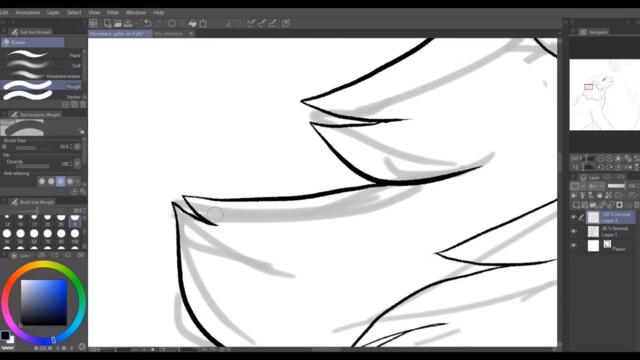The height and width of the screenshot is (360, 640).
Task: Click the Fill icon in the command bar
Action: click(x=193, y=23)
